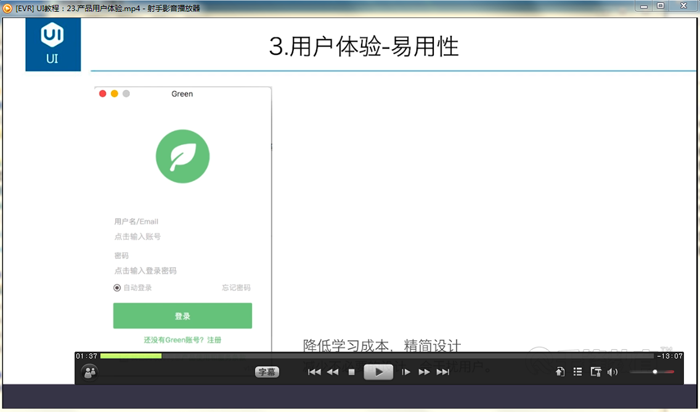Viewport: 700px width, 412px height.
Task: Click the Play button in player controls
Action: coord(378,372)
